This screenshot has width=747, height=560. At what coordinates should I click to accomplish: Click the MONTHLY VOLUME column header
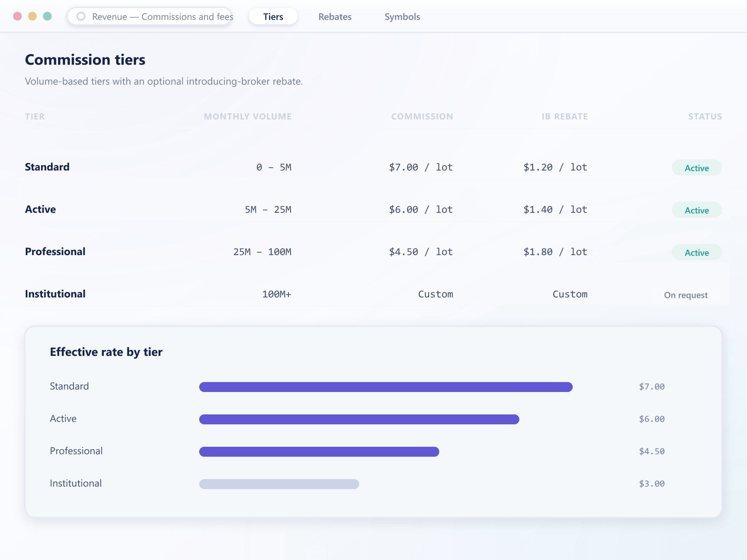(248, 117)
